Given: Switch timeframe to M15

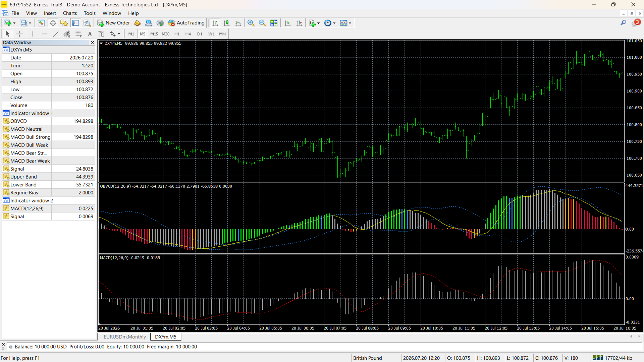Looking at the screenshot, I should point(154,34).
